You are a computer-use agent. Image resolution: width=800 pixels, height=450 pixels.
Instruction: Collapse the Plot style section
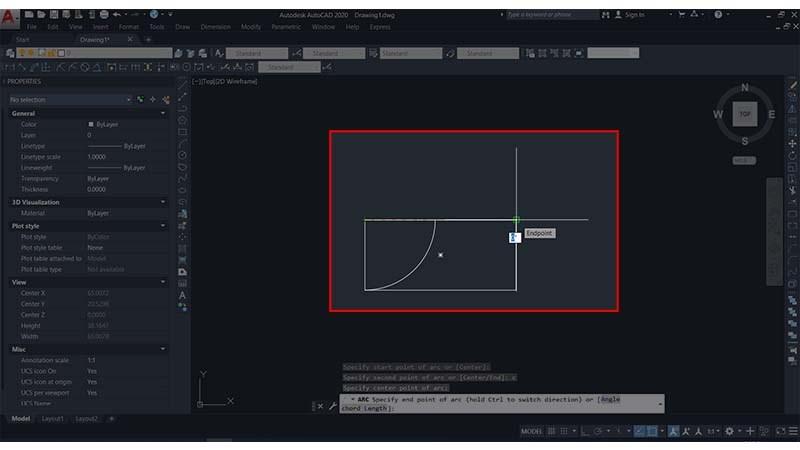pos(163,226)
